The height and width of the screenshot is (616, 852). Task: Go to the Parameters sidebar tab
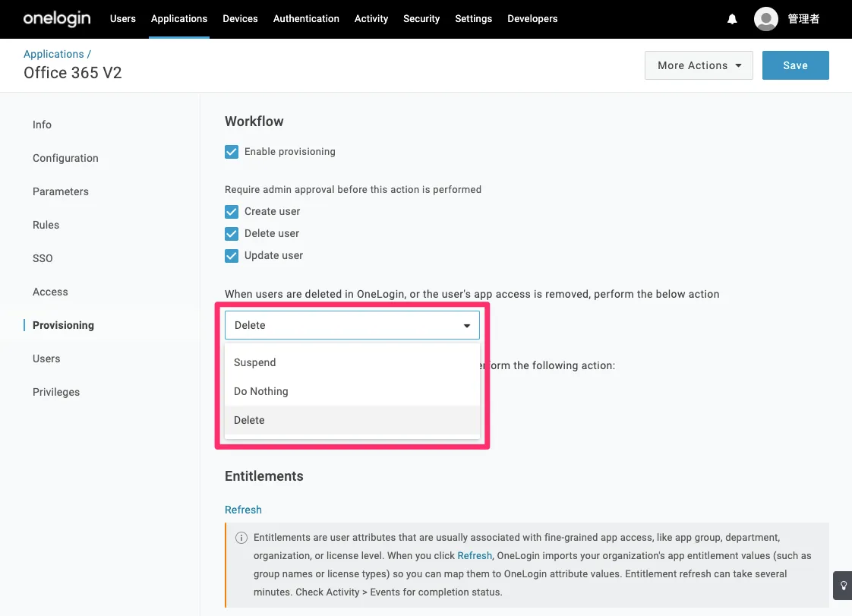click(61, 191)
